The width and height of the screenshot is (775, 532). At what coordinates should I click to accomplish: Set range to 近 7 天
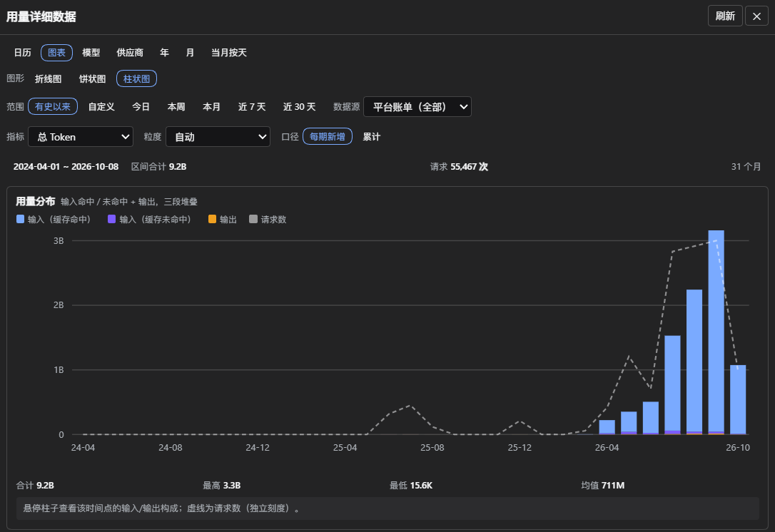[252, 106]
